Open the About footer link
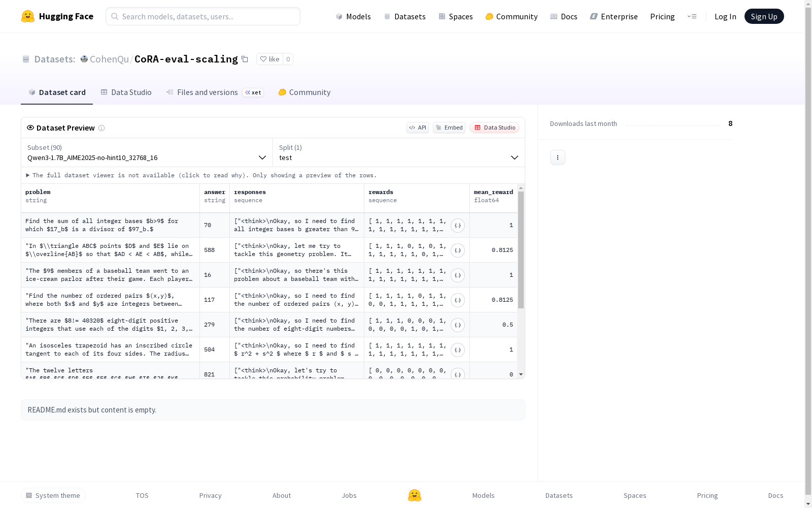Screen dimensions: 812x508 [x=282, y=495]
